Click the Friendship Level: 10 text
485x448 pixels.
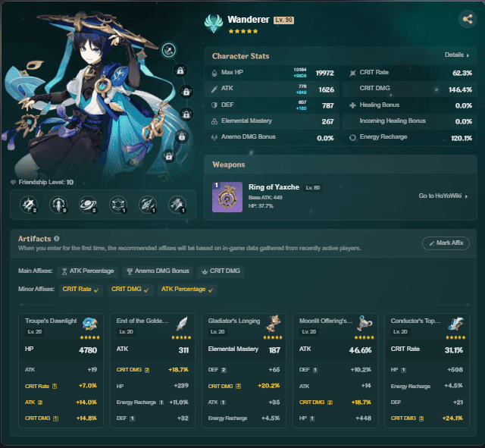[45, 182]
